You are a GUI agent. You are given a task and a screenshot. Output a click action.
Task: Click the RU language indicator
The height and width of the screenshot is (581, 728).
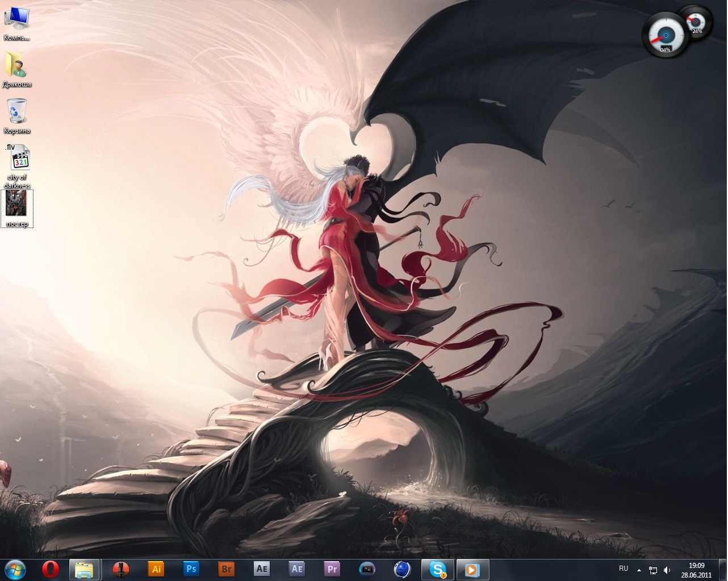624,569
